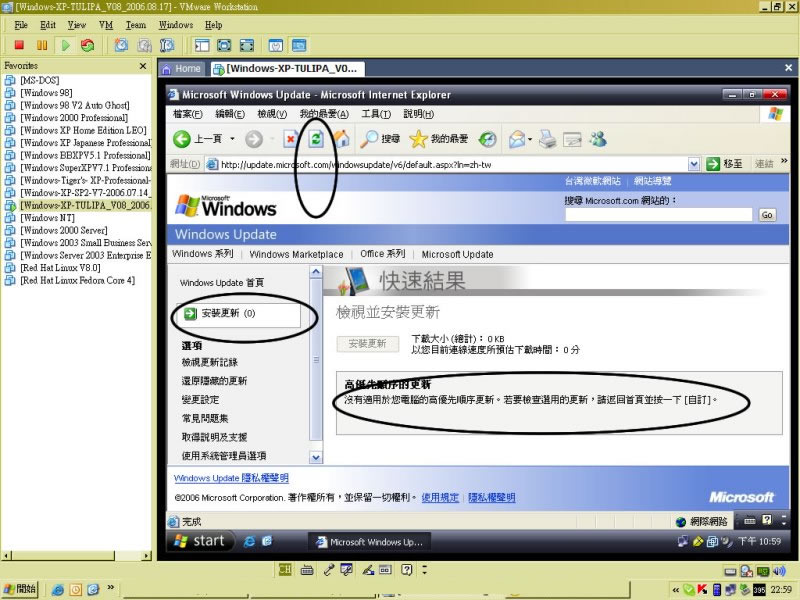Reset the virtual machine from VMware toolbar
800x600 pixels.
[88, 45]
